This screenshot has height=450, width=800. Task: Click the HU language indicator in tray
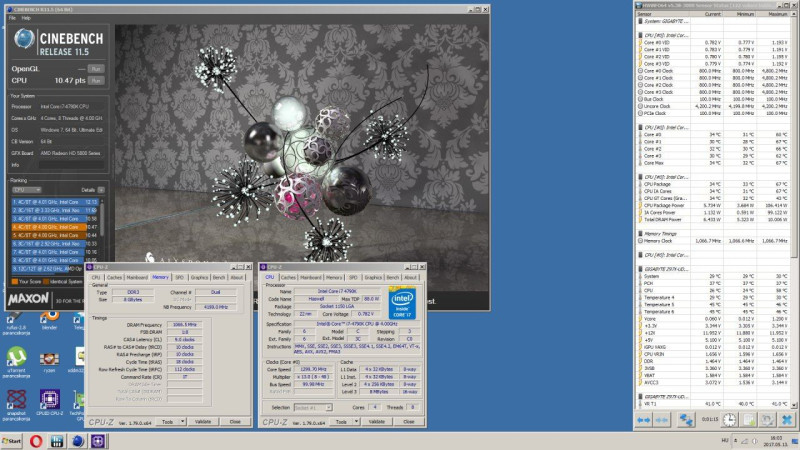tap(724, 441)
